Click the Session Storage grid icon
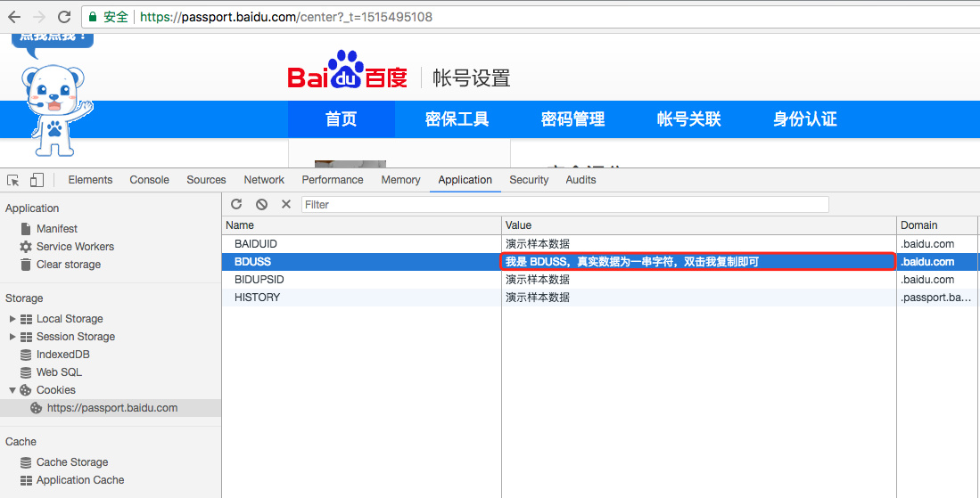This screenshot has width=980, height=498. [x=26, y=337]
